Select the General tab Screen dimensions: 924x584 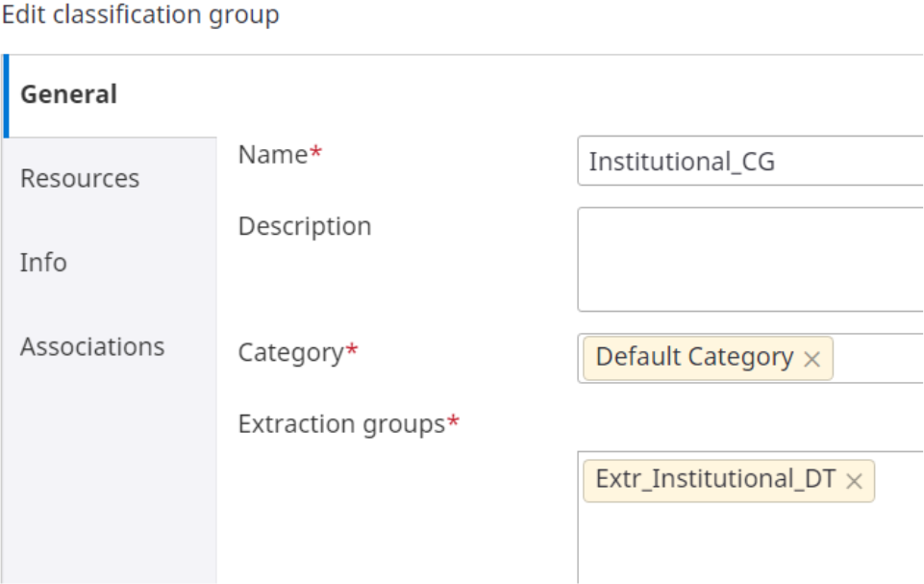(68, 93)
